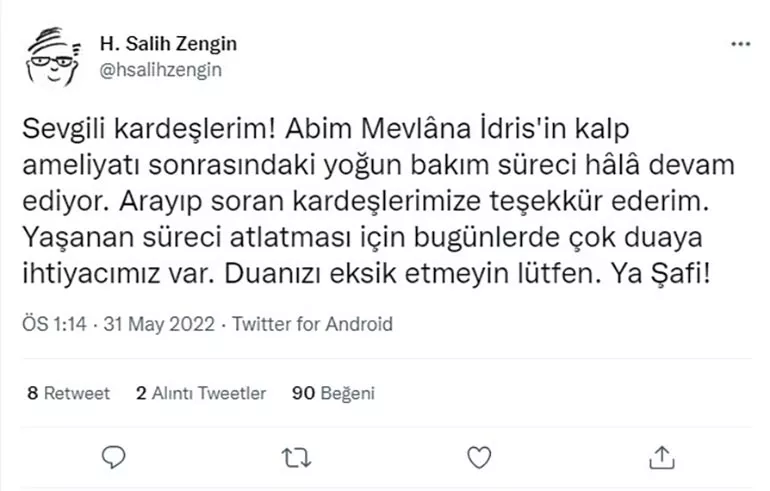Click the 31 May 2022 date
The width and height of the screenshot is (770, 491).
click(154, 324)
